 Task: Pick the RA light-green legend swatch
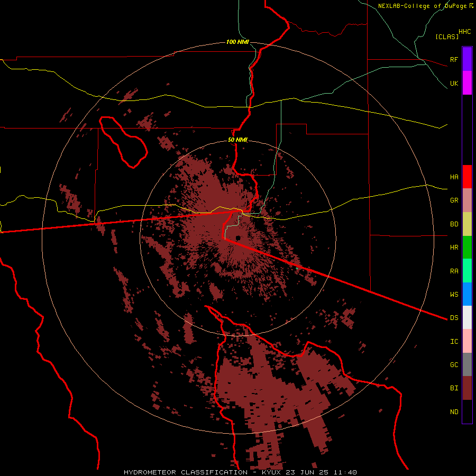(x=467, y=271)
